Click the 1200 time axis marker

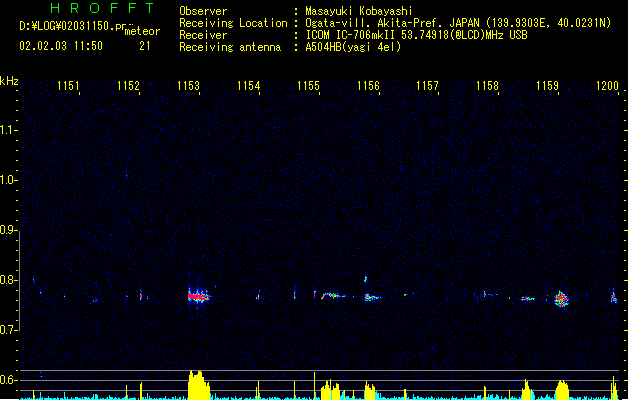607,86
